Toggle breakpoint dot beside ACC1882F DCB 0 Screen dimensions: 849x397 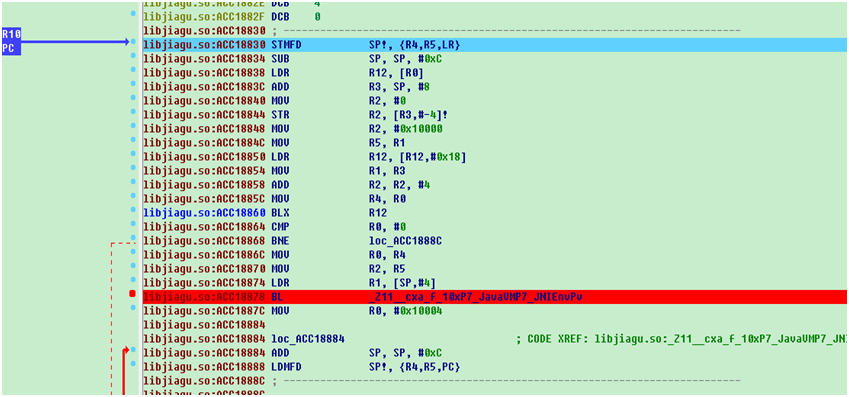(x=133, y=13)
